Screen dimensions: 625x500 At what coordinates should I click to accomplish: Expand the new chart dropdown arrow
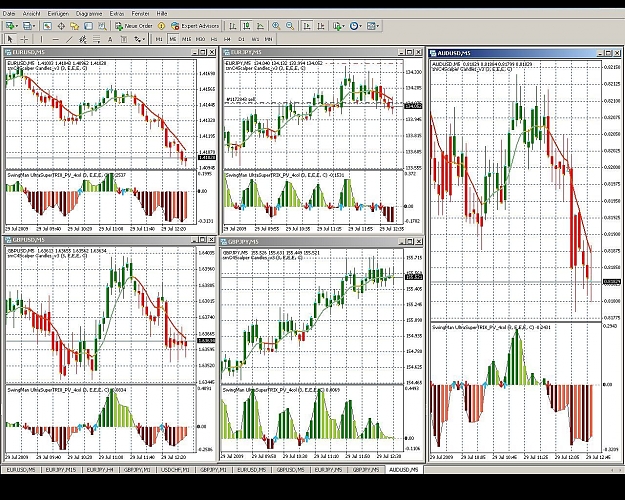point(16,26)
